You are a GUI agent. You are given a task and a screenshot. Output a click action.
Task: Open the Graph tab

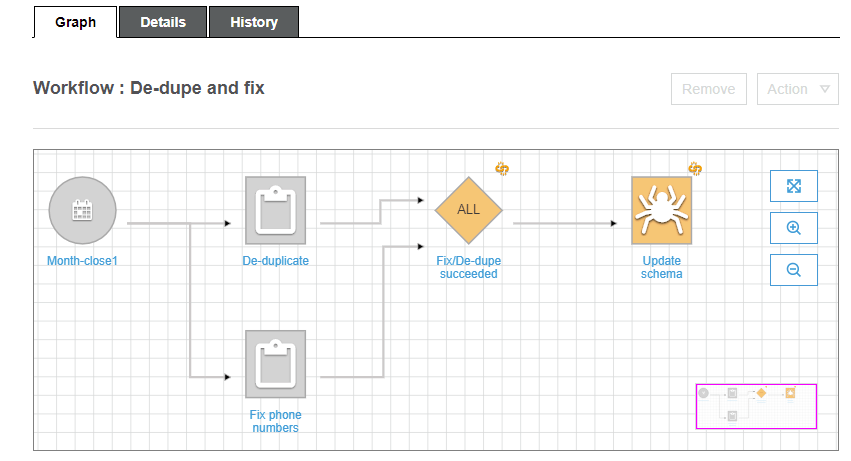pos(75,22)
